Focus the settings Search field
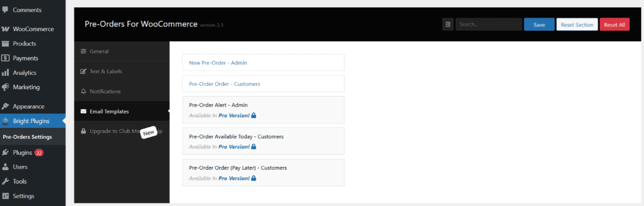Screen dimensions: 644x206 coord(489,25)
